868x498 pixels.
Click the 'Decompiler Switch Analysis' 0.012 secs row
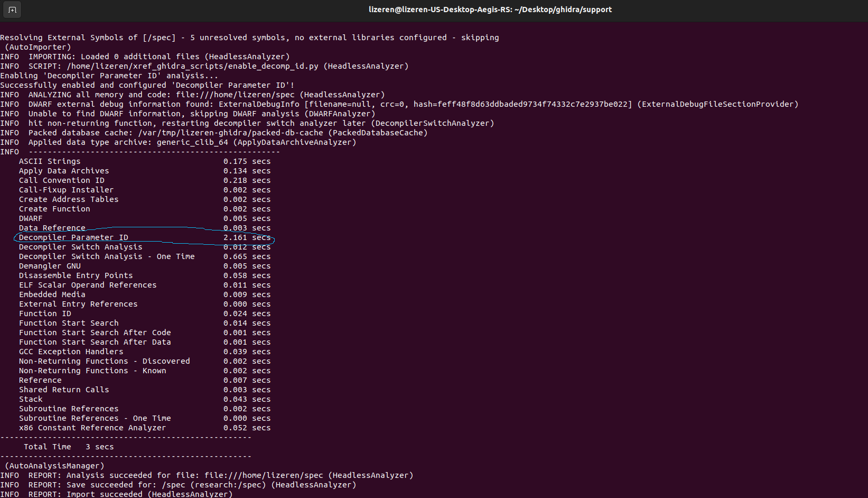coord(145,247)
